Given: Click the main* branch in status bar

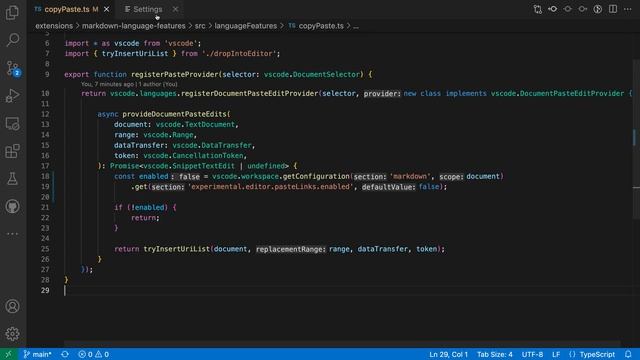Looking at the screenshot, I should tap(38, 354).
